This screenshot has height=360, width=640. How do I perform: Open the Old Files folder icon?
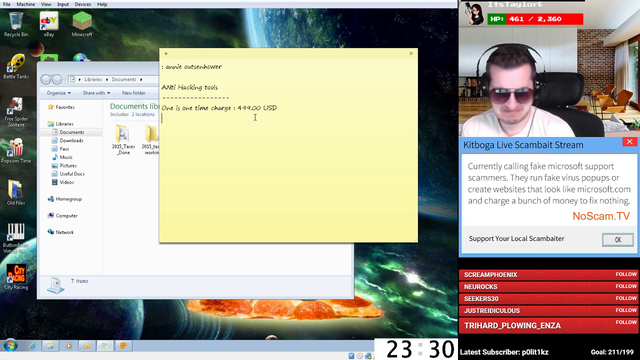coord(16,193)
